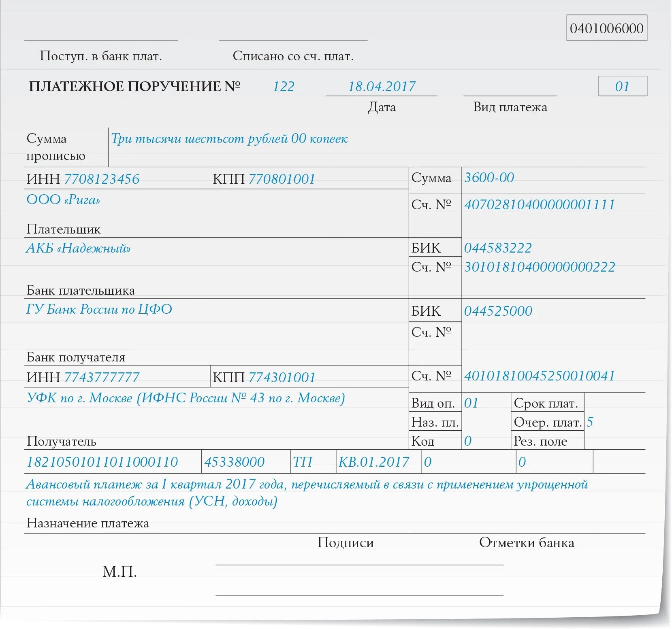Click second purpose line 'системы налогообложения (УСН, доходы)'
Viewport: 672px width, 629px height.
[152, 501]
